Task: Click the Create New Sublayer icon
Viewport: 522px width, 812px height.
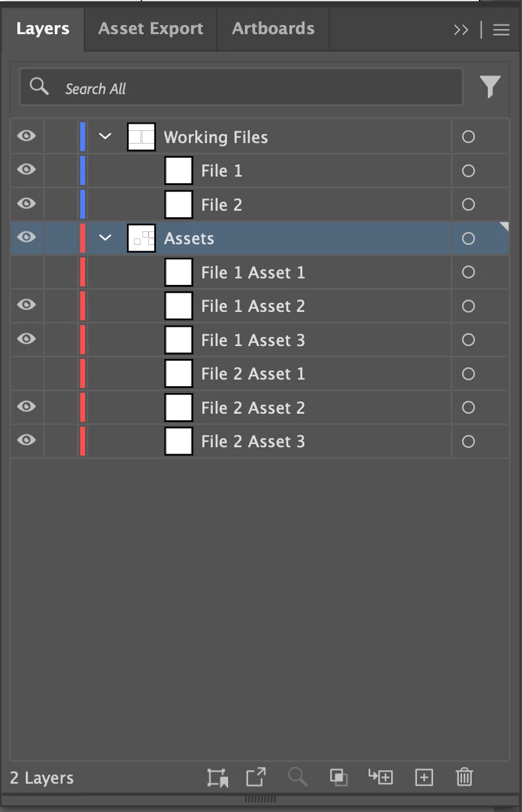Action: click(x=381, y=777)
